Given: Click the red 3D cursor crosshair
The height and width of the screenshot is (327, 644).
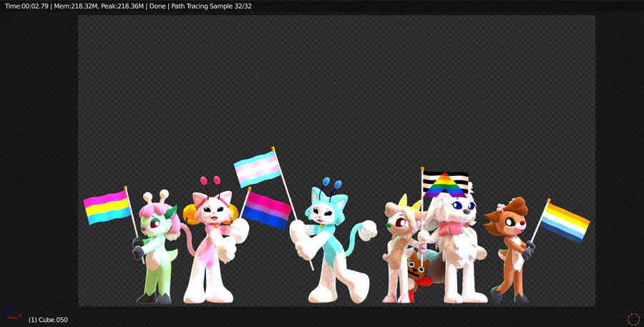Looking at the screenshot, I should [x=634, y=319].
